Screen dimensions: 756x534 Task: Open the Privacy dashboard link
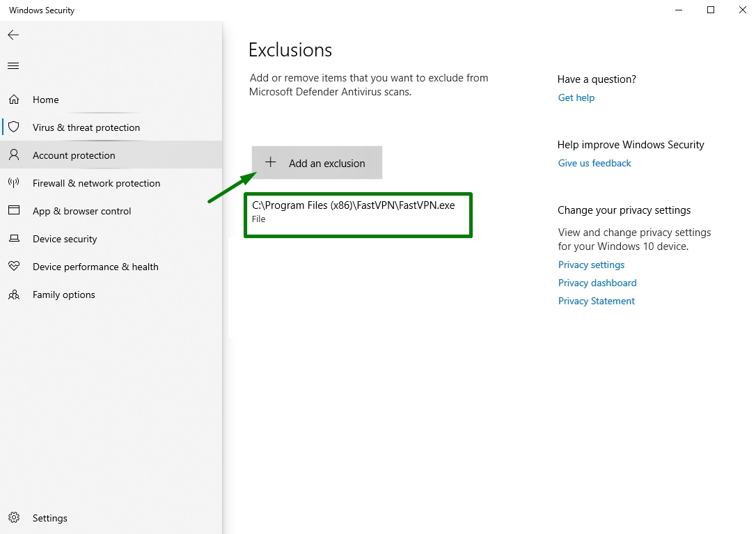pos(597,283)
